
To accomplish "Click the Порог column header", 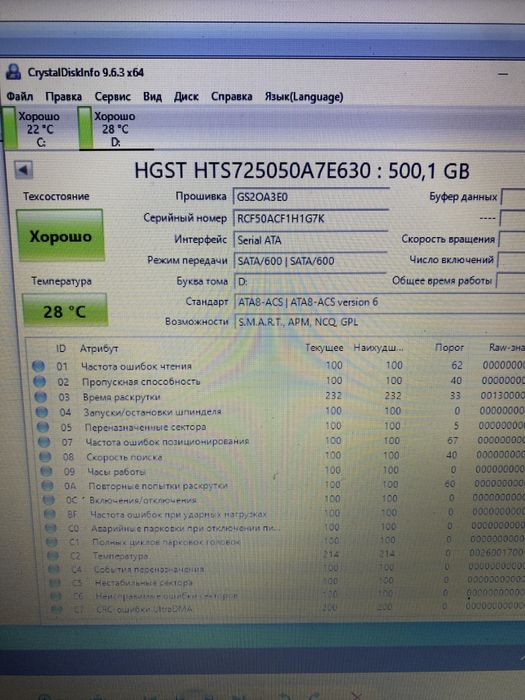I will pos(449,347).
